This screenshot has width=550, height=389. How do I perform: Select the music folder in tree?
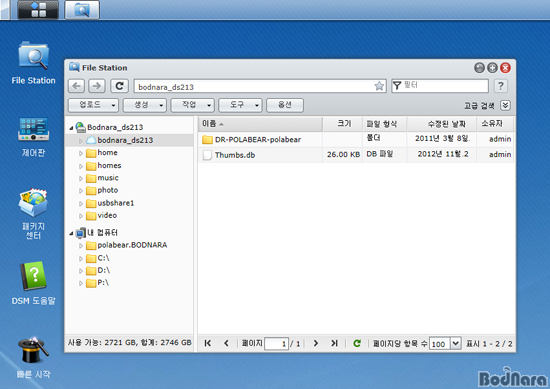(x=108, y=178)
